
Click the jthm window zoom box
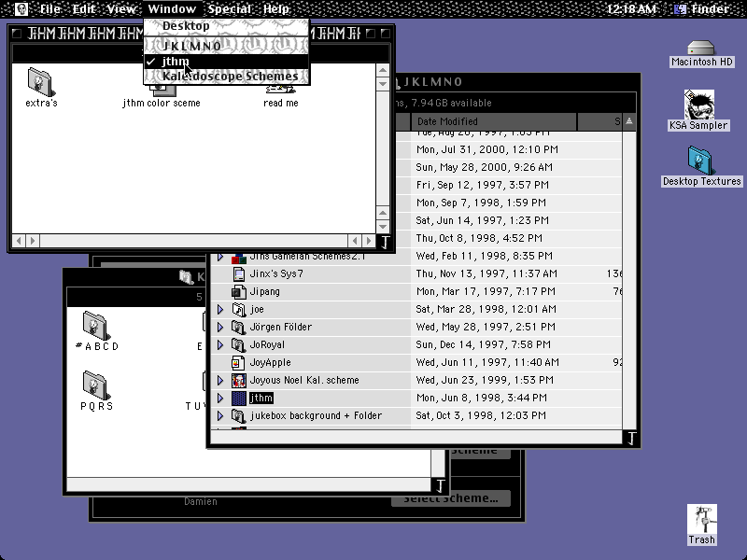(371, 34)
